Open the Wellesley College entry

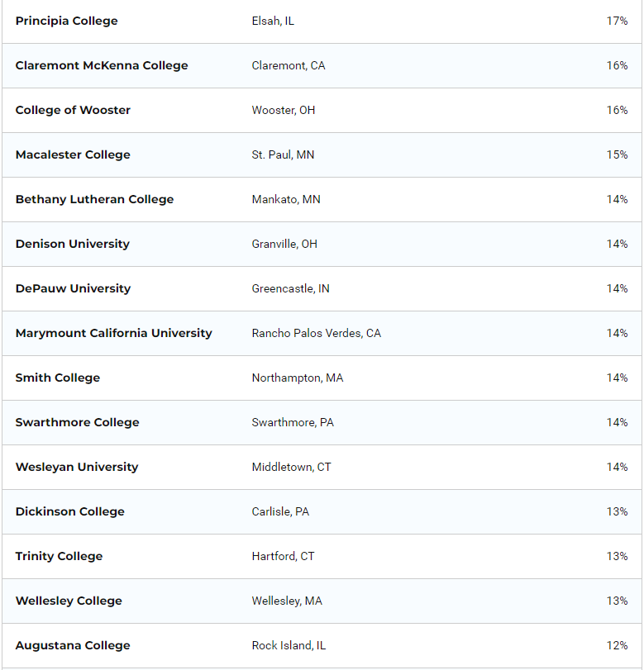point(69,601)
